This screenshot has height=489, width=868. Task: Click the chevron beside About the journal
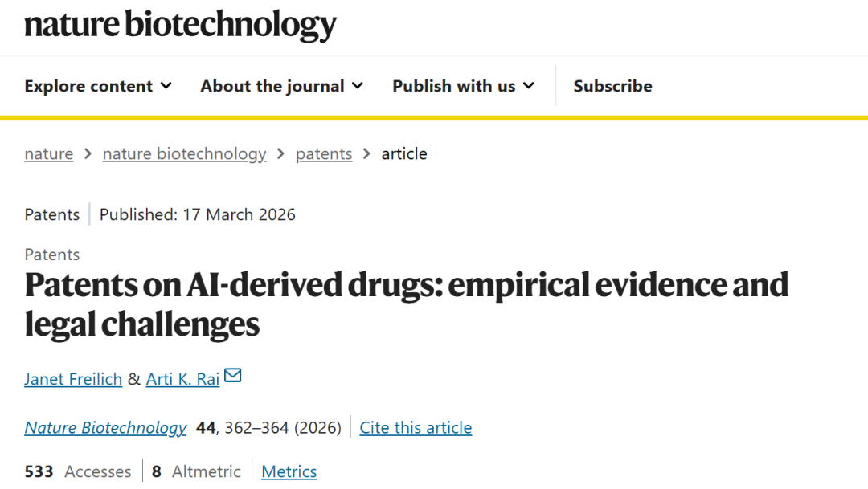tap(358, 85)
